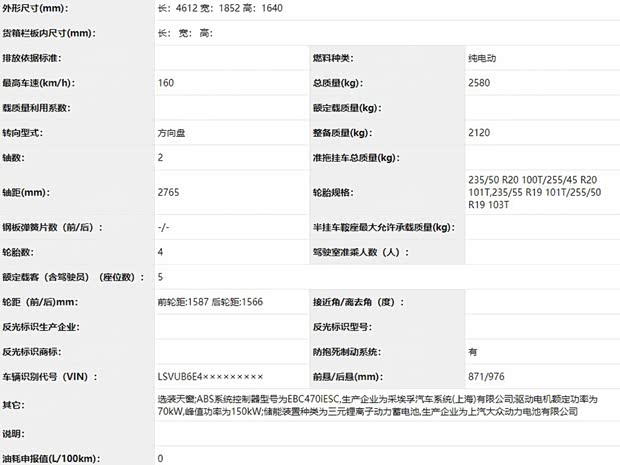The width and height of the screenshot is (620, 465).
Task: Click the 轴数 label
Action: pyautogui.click(x=13, y=158)
